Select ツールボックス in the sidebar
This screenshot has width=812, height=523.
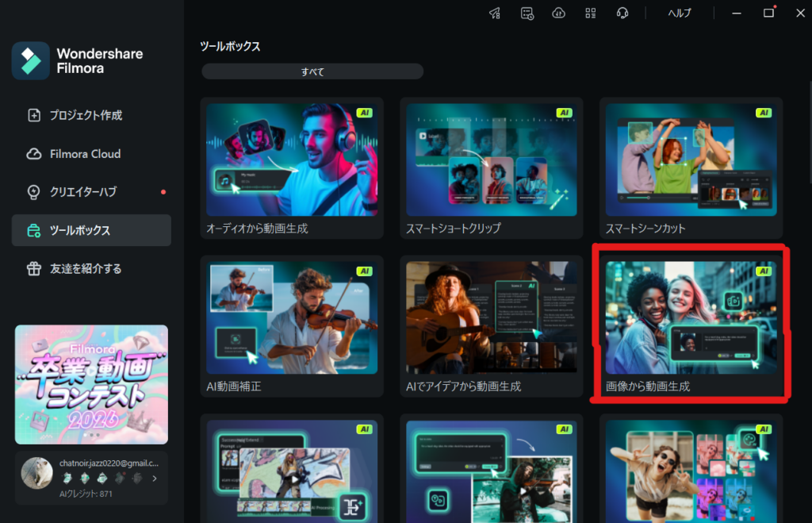point(91,230)
